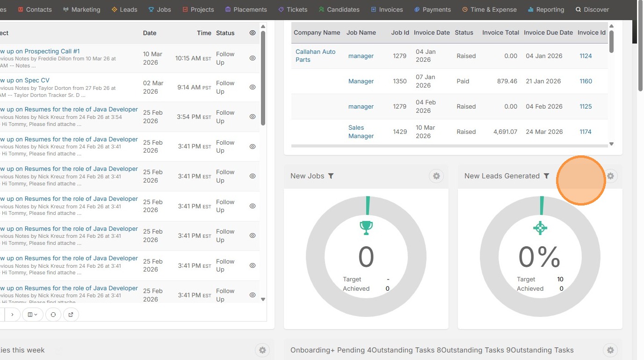Click the invoice total 4,691.07
Image resolution: width=644 pixels, height=360 pixels.
pyautogui.click(x=505, y=132)
